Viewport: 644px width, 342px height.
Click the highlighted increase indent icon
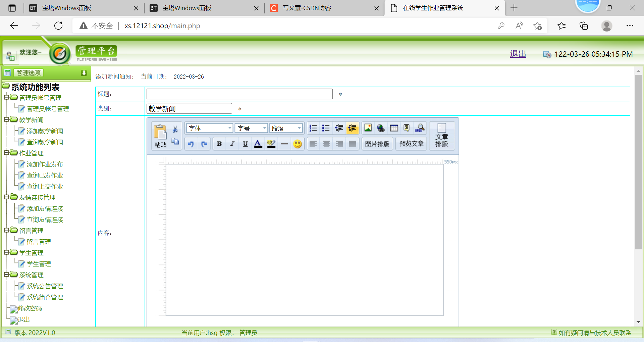pyautogui.click(x=352, y=128)
